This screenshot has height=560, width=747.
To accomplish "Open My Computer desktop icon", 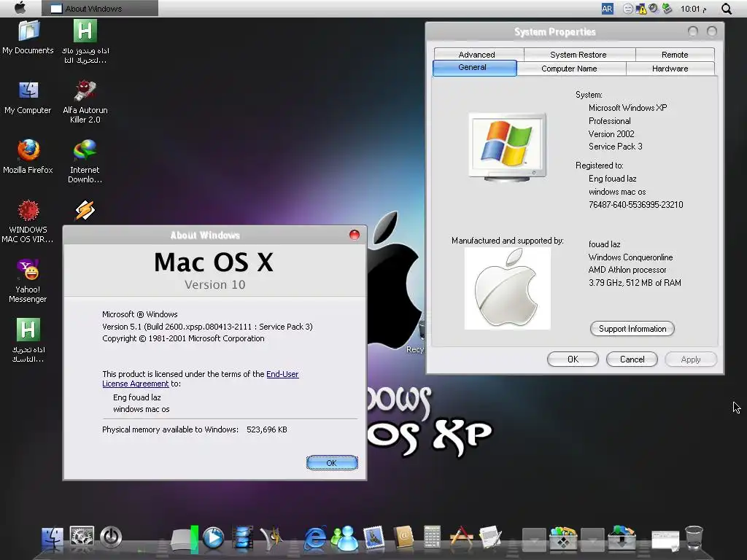I will (x=28, y=97).
